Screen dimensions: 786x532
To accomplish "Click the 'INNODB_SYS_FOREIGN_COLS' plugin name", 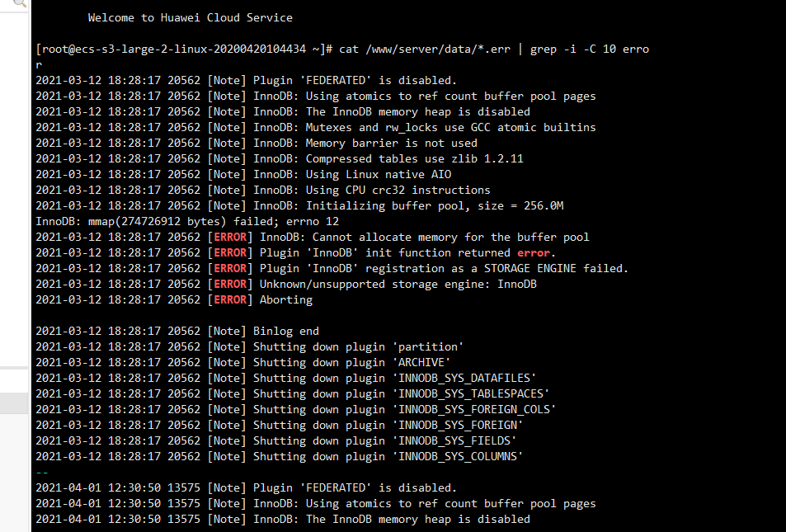I will click(473, 409).
